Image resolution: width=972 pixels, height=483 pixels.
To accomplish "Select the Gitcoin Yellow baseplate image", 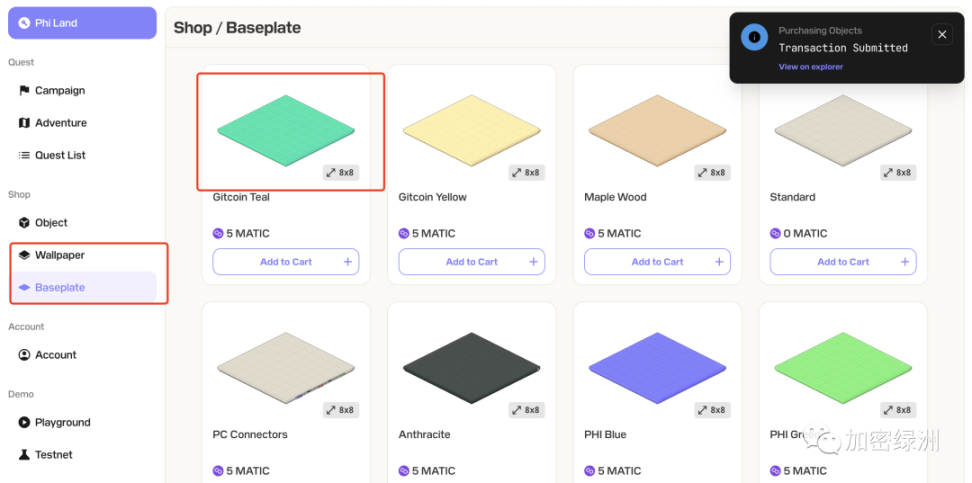I will (472, 130).
